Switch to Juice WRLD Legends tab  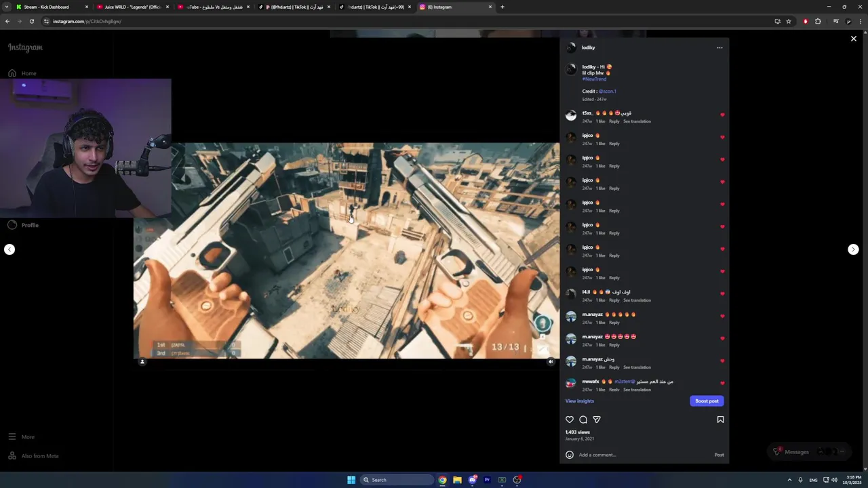[x=132, y=7]
